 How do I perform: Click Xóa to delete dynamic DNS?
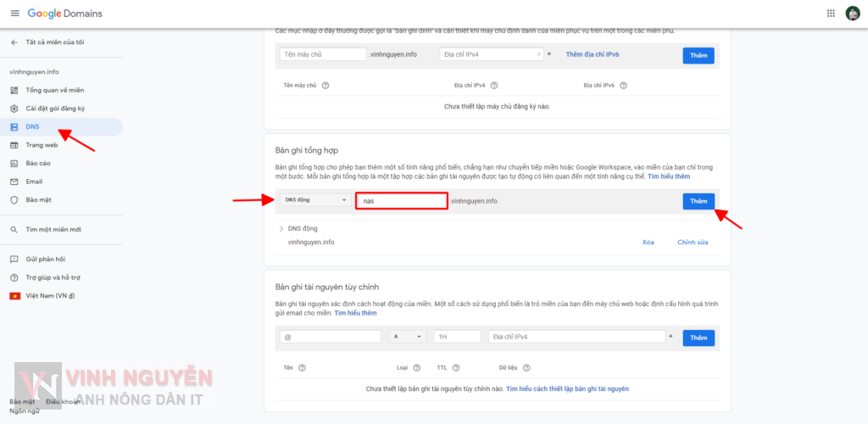[x=648, y=243]
